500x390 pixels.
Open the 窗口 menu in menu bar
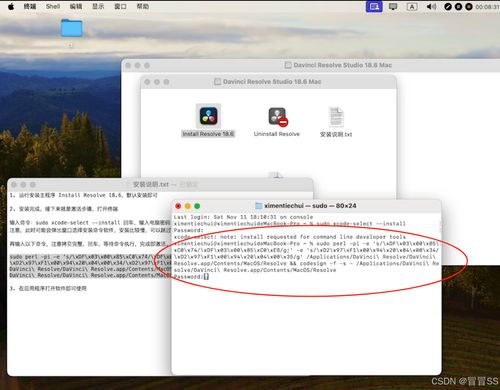point(120,6)
